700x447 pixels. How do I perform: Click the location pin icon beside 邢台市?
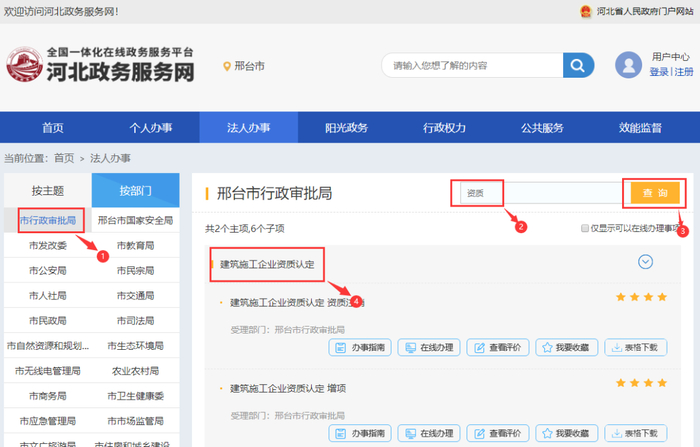click(x=227, y=67)
